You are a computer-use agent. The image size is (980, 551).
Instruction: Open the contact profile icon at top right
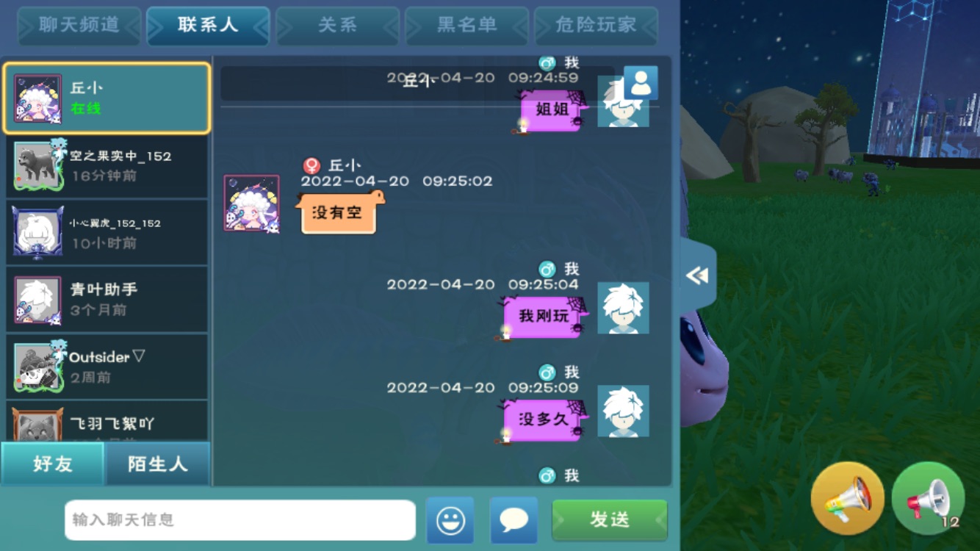641,82
